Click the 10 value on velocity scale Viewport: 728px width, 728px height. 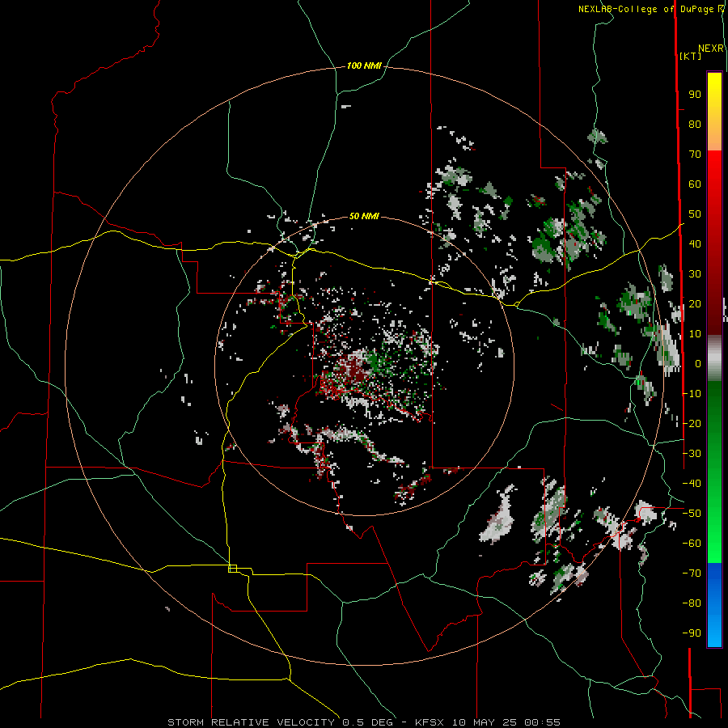695,334
